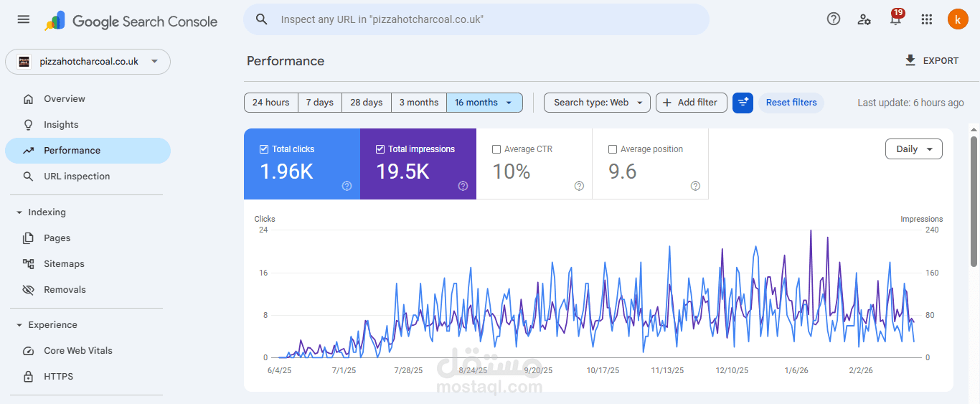Click the URL inspection search field

click(476, 19)
